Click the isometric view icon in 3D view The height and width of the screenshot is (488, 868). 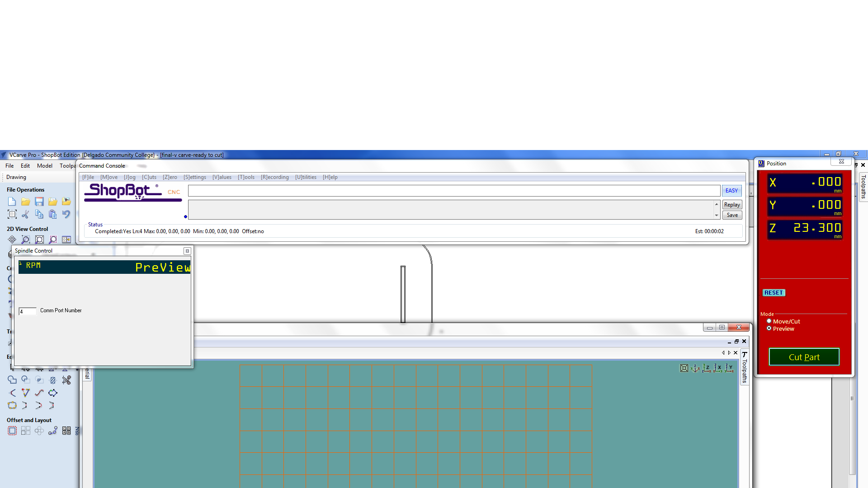tap(695, 368)
